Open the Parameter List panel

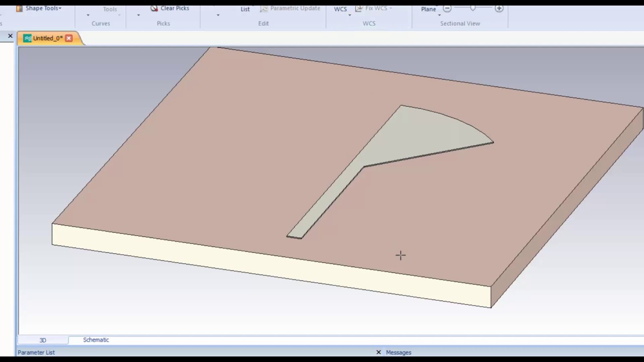click(x=36, y=352)
